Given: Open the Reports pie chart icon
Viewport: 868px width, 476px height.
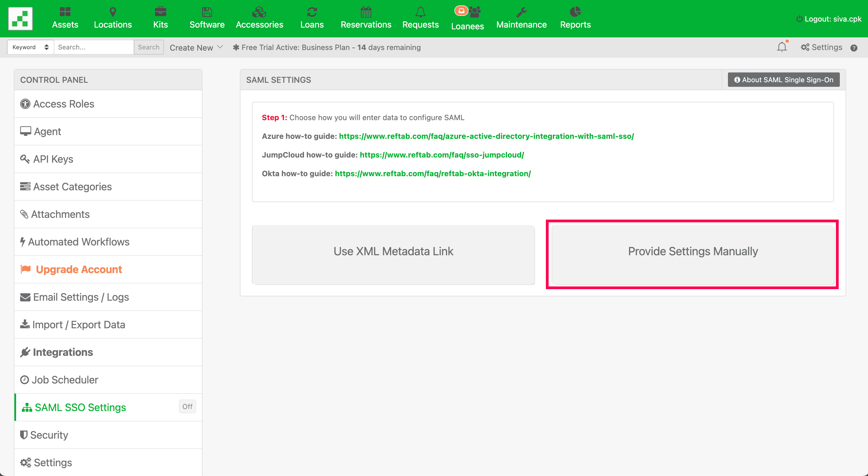Looking at the screenshot, I should (575, 12).
